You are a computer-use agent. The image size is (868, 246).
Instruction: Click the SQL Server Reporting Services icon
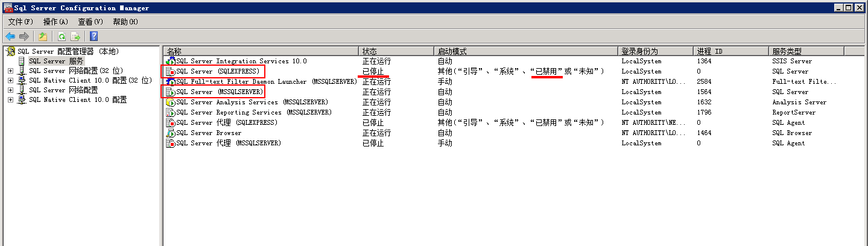coord(170,112)
